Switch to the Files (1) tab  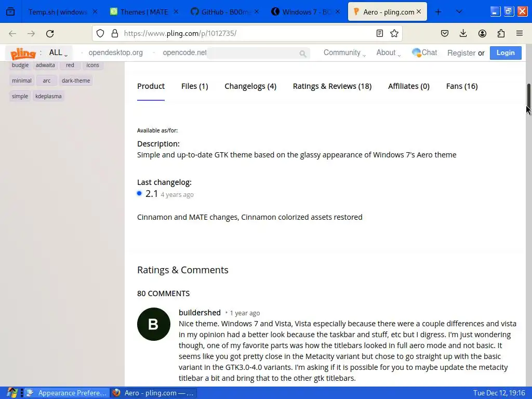point(194,86)
